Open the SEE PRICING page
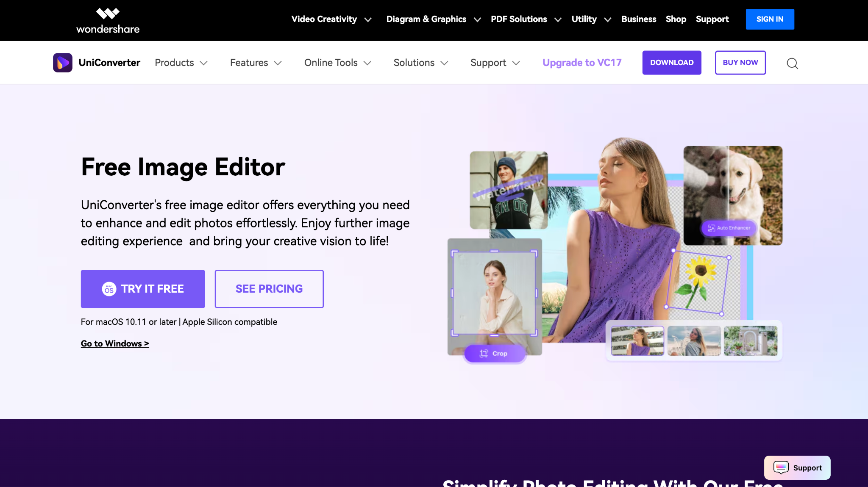 [x=269, y=289]
